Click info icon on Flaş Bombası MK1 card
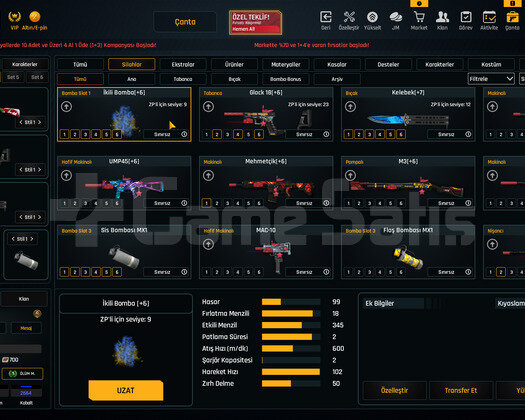 coord(468,272)
